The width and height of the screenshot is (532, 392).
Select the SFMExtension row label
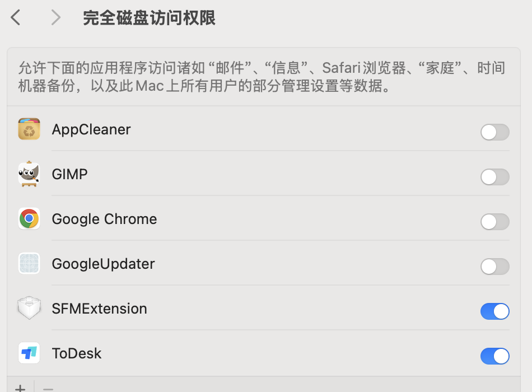point(100,309)
